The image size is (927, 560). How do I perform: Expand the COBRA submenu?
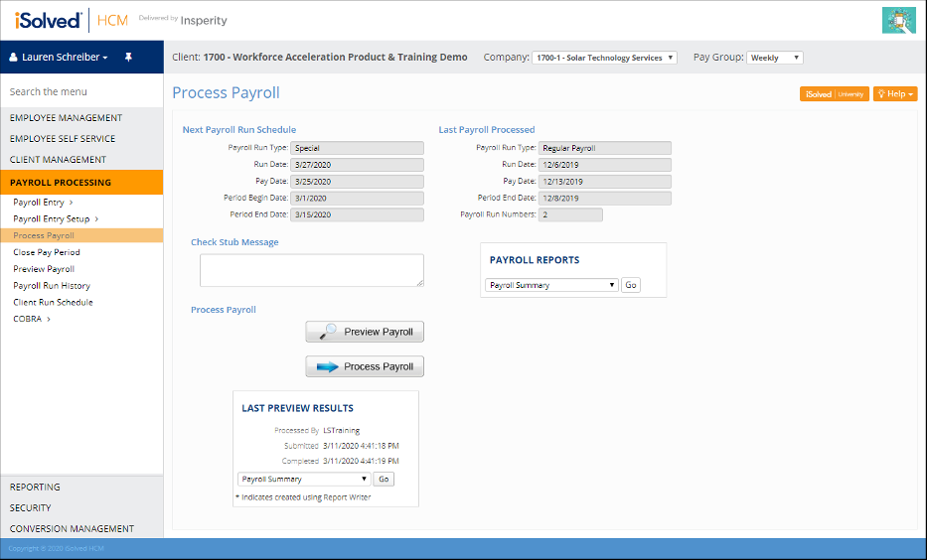(32, 319)
